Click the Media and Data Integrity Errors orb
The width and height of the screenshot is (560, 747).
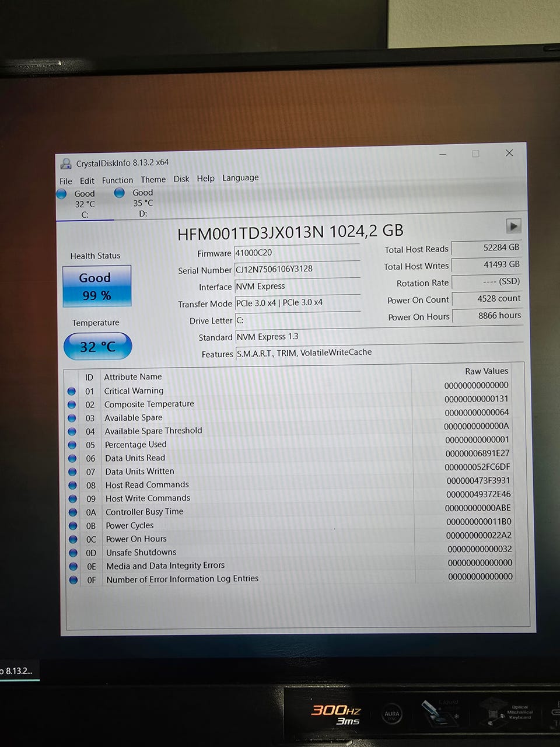73,566
